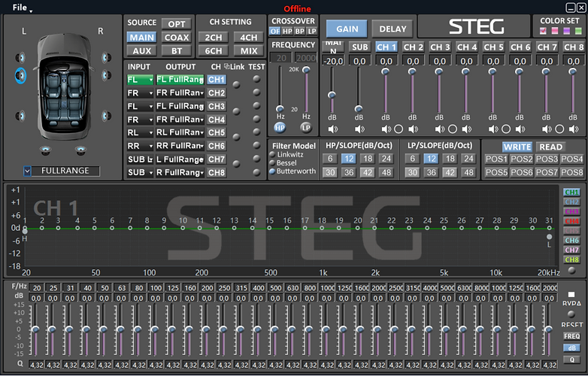Toggle gain link circle between CH 5 and CH 6
Screen dimensions: 588x376
(x=506, y=129)
